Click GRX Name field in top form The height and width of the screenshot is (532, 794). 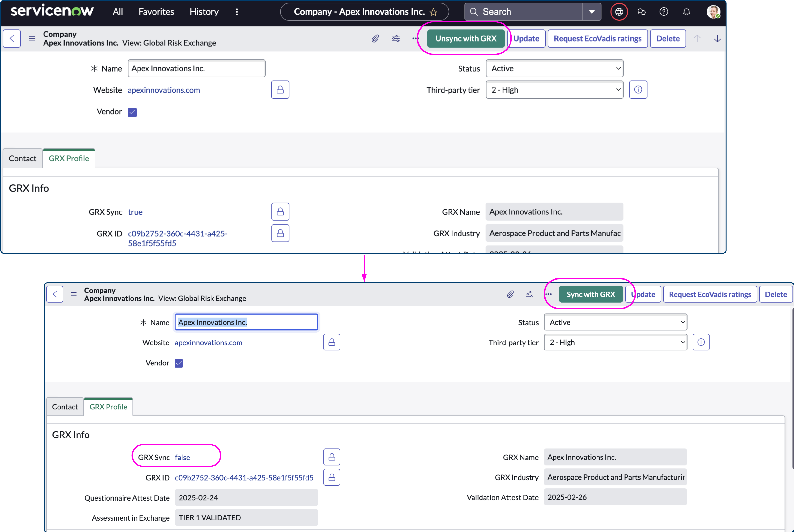point(554,212)
